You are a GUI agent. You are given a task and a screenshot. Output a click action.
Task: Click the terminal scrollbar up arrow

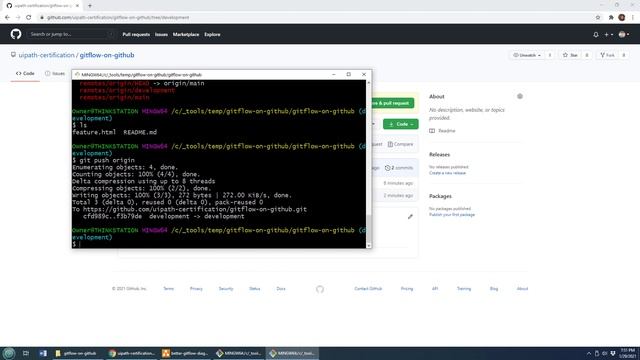coord(369,82)
